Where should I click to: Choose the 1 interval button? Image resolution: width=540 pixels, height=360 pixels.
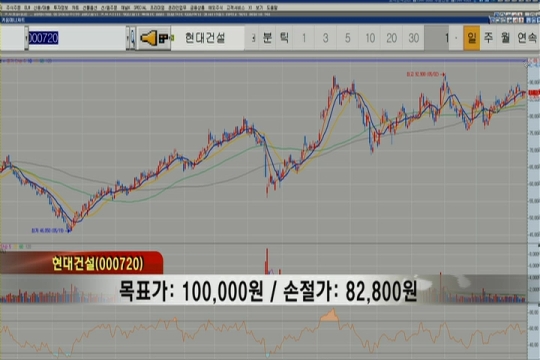coord(304,38)
